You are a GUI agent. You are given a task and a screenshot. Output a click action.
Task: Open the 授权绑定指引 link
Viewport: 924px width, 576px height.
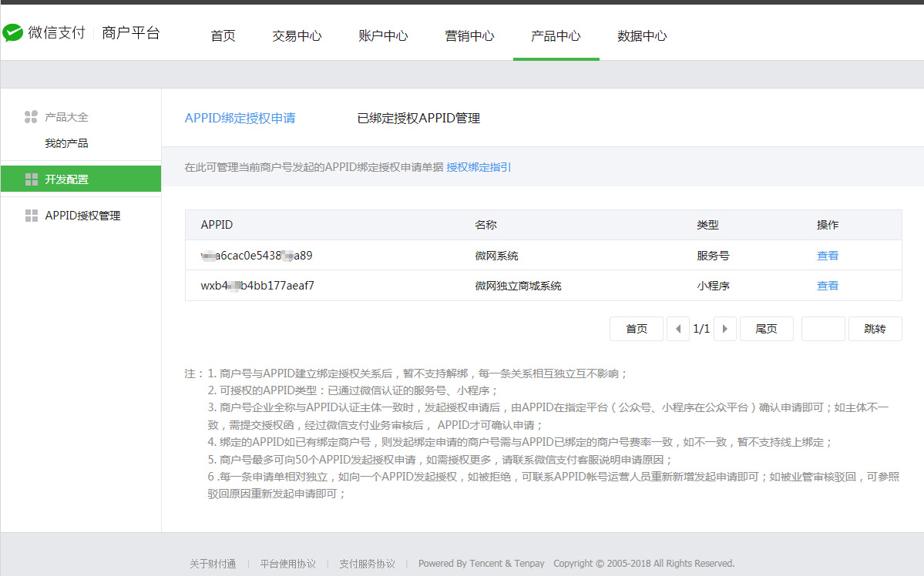tap(479, 167)
